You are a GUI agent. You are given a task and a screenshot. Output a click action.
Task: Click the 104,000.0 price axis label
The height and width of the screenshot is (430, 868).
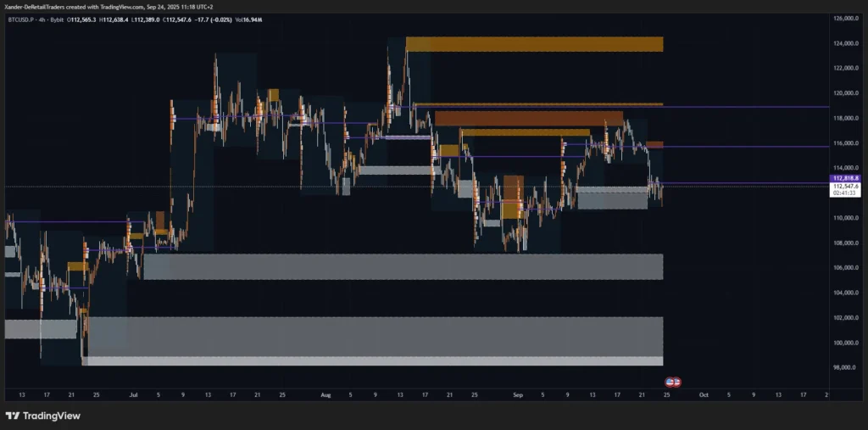[845, 293]
